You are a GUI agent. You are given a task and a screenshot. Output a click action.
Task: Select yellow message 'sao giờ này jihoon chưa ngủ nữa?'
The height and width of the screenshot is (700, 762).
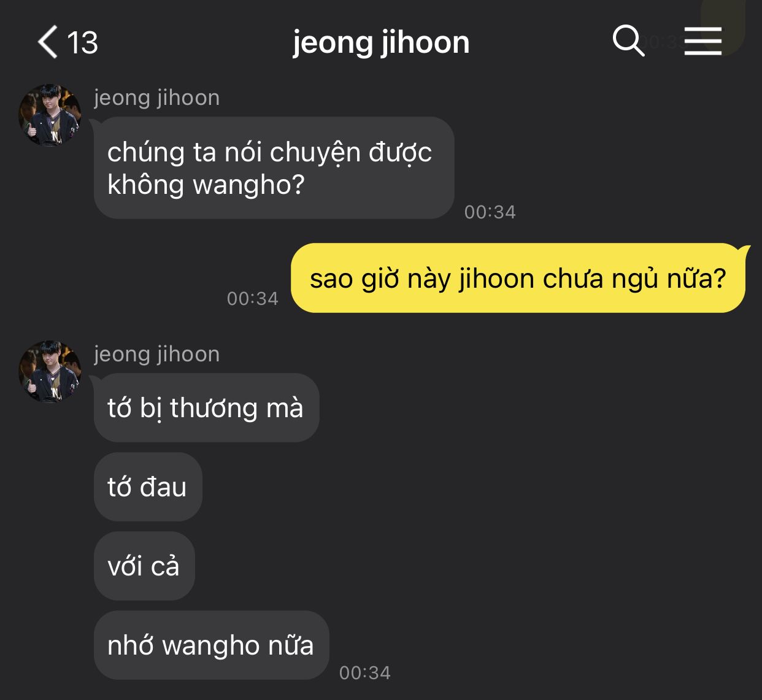(518, 278)
